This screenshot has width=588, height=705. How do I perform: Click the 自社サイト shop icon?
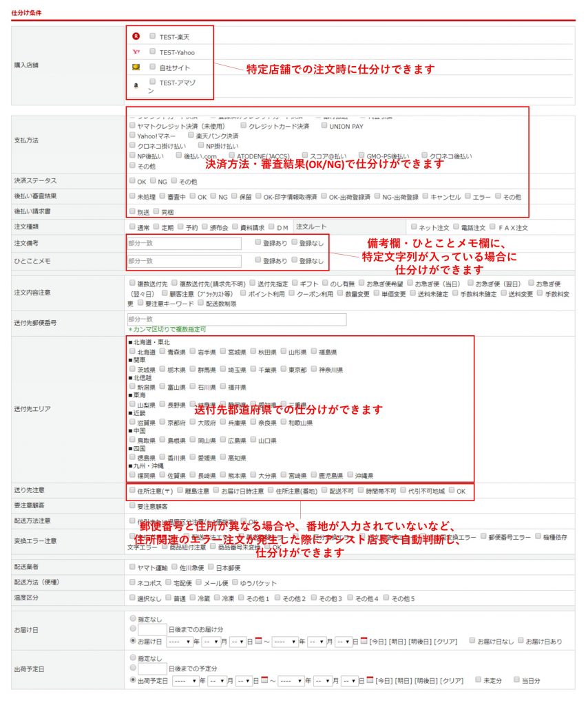136,67
